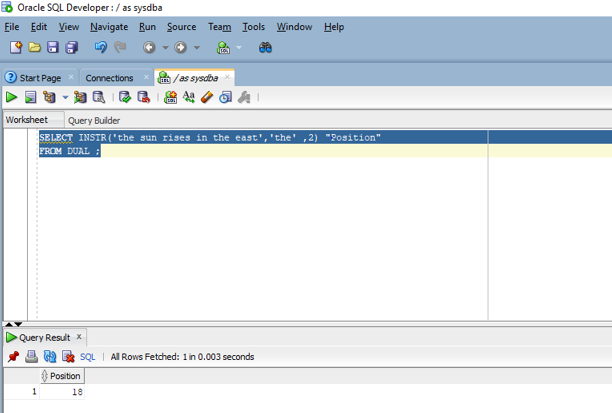The width and height of the screenshot is (612, 413).
Task: Open the Edit menu
Action: tap(39, 27)
